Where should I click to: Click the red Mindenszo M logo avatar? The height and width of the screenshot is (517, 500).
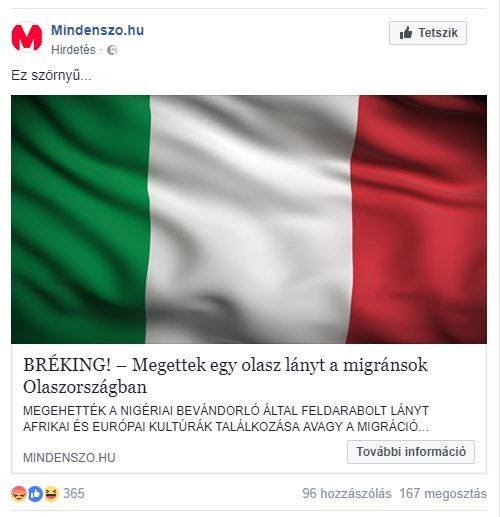pos(27,37)
